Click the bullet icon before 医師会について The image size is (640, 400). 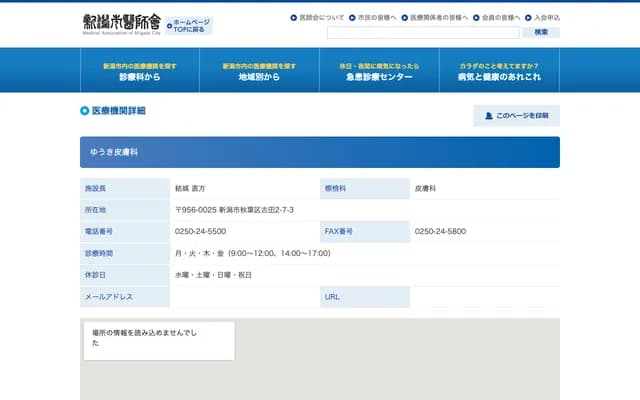pos(293,18)
